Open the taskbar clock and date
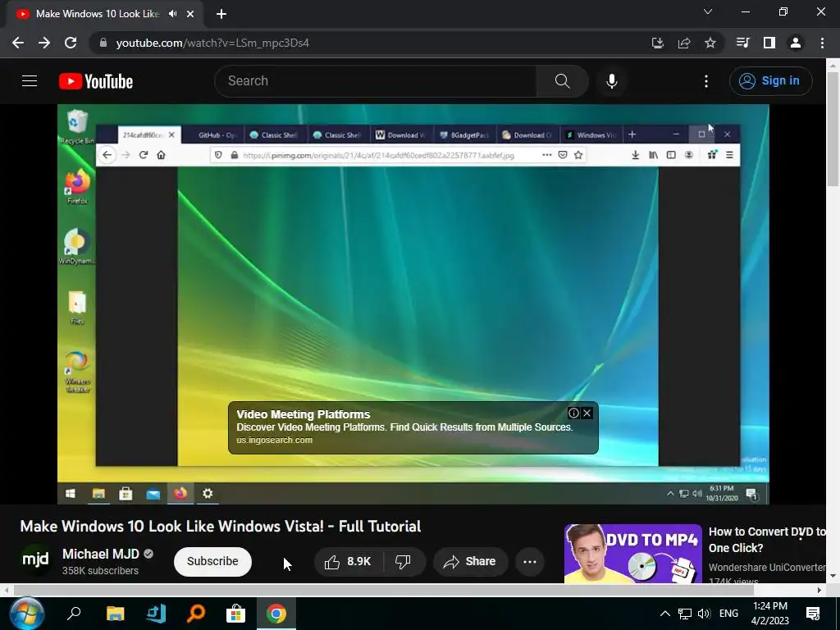Image resolution: width=840 pixels, height=630 pixels. click(770, 614)
